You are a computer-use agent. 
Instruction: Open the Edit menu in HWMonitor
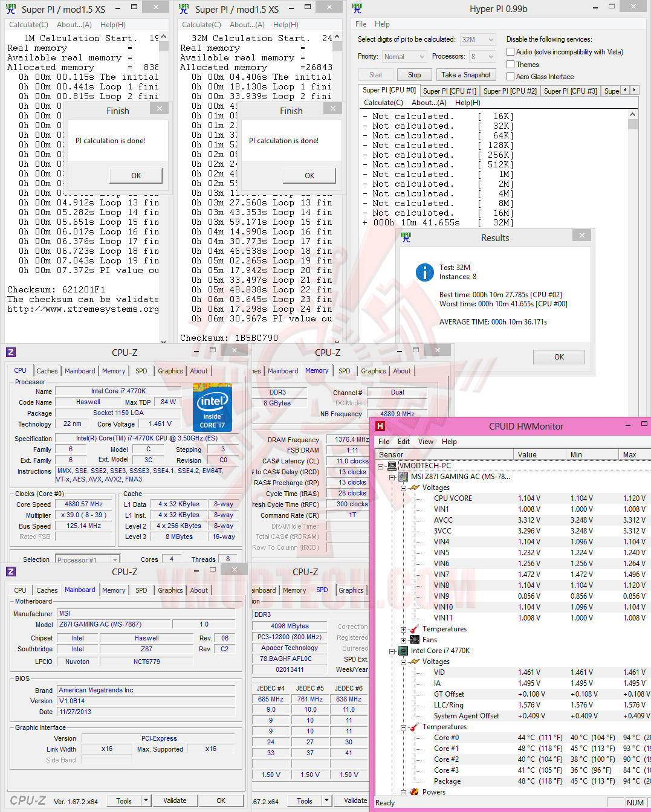404,442
